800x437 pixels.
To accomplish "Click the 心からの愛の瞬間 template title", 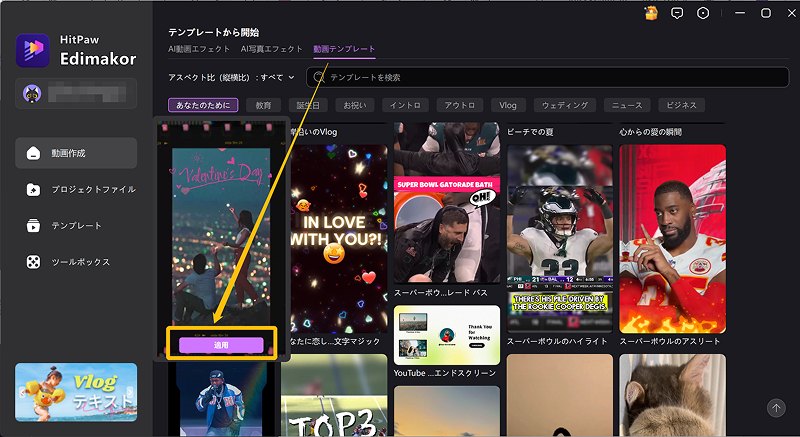I will click(651, 132).
